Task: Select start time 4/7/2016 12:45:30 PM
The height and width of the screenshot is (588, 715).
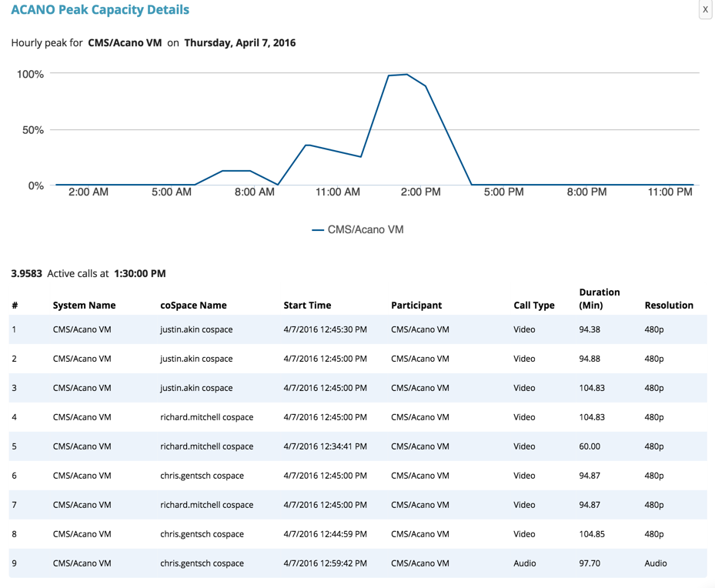Action: pyautogui.click(x=325, y=329)
